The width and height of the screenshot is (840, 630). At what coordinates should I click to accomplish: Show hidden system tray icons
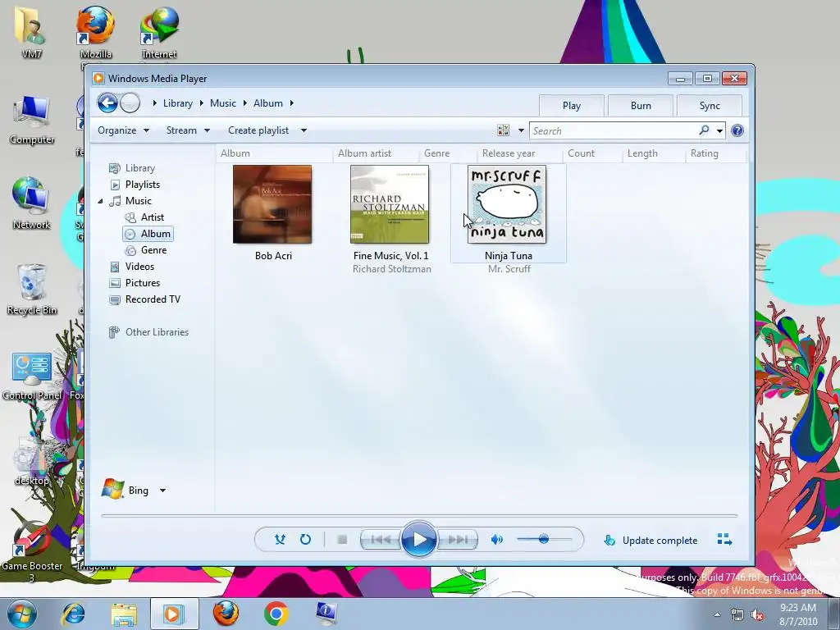(717, 614)
